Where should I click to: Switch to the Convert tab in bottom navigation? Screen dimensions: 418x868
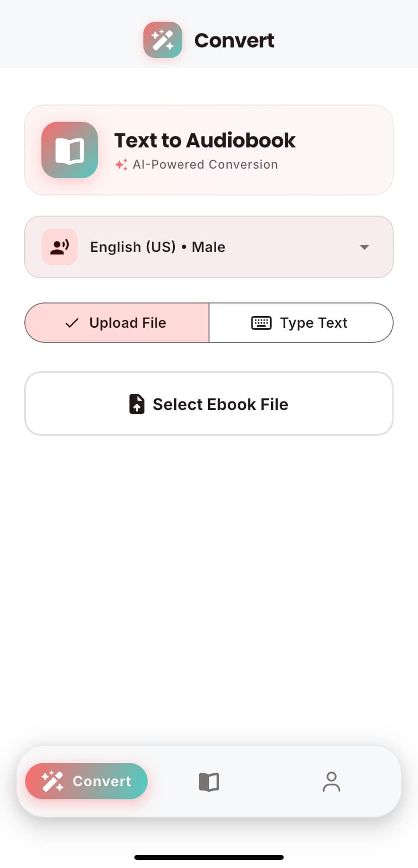pos(86,781)
